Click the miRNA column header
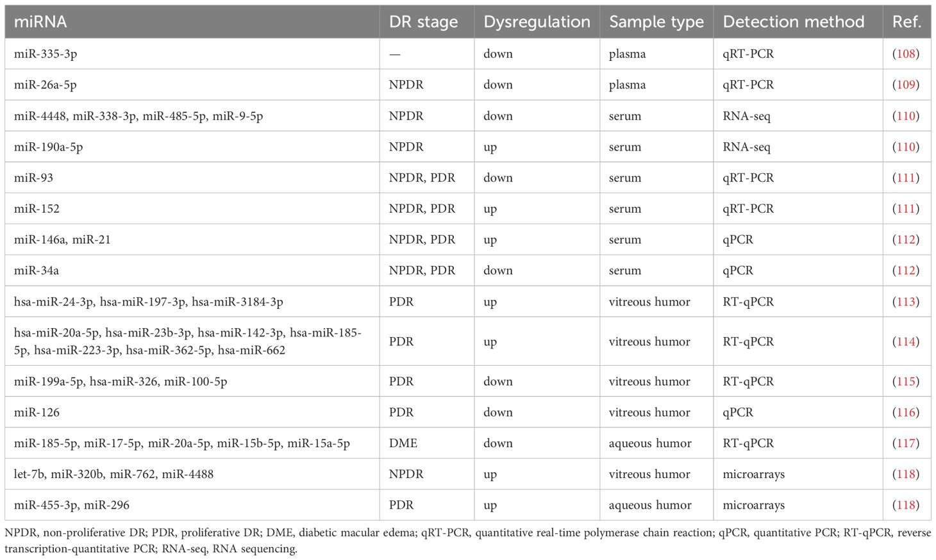Screen dimensions: 936x560 [40, 22]
